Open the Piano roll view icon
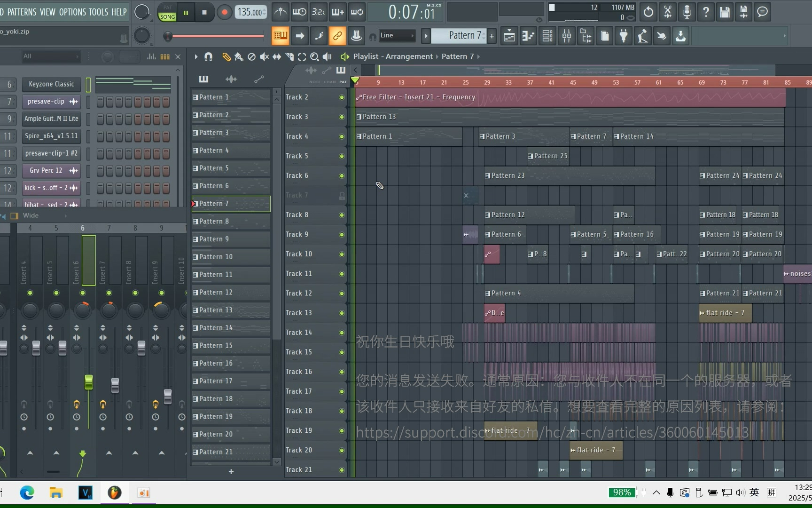Image resolution: width=812 pixels, height=508 pixels. tap(528, 36)
